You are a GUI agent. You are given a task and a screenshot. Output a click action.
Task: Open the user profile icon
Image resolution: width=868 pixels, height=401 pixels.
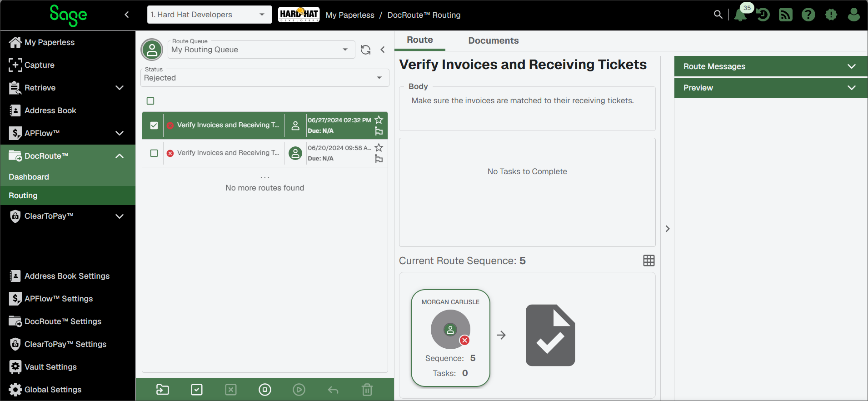[854, 15]
